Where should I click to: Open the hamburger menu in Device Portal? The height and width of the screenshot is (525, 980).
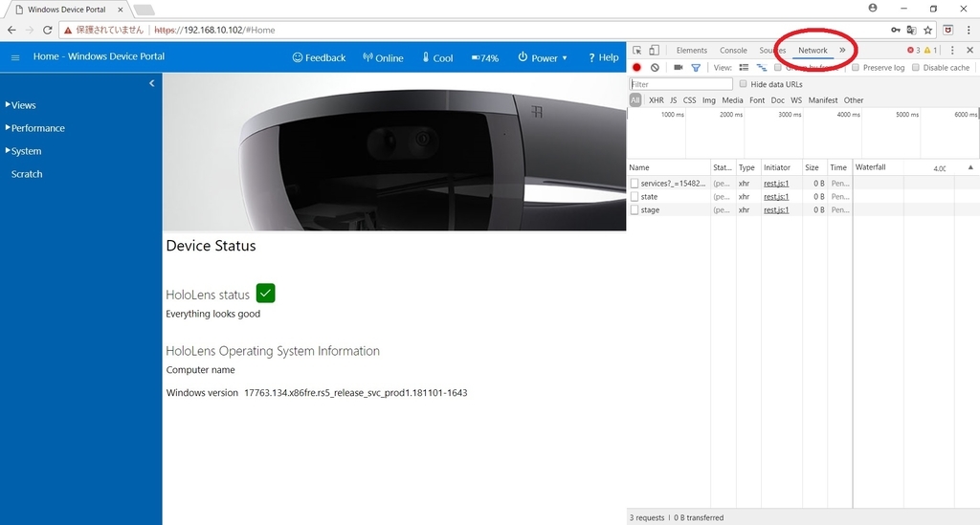point(15,57)
